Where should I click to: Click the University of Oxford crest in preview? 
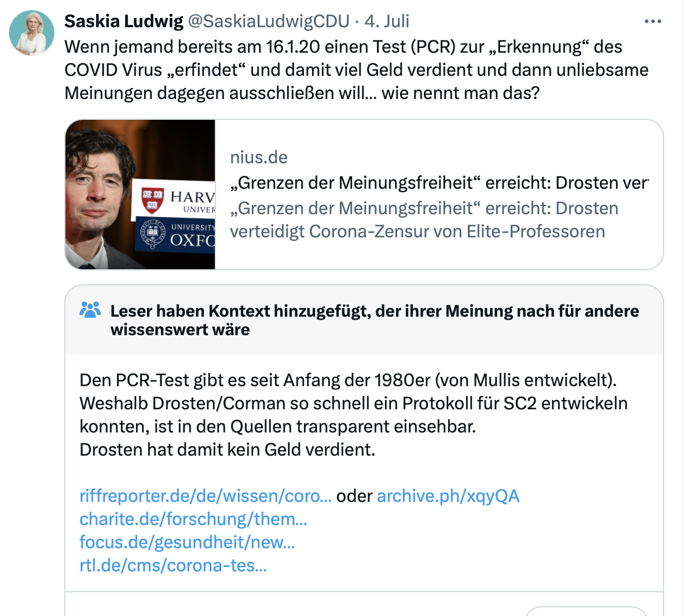152,234
